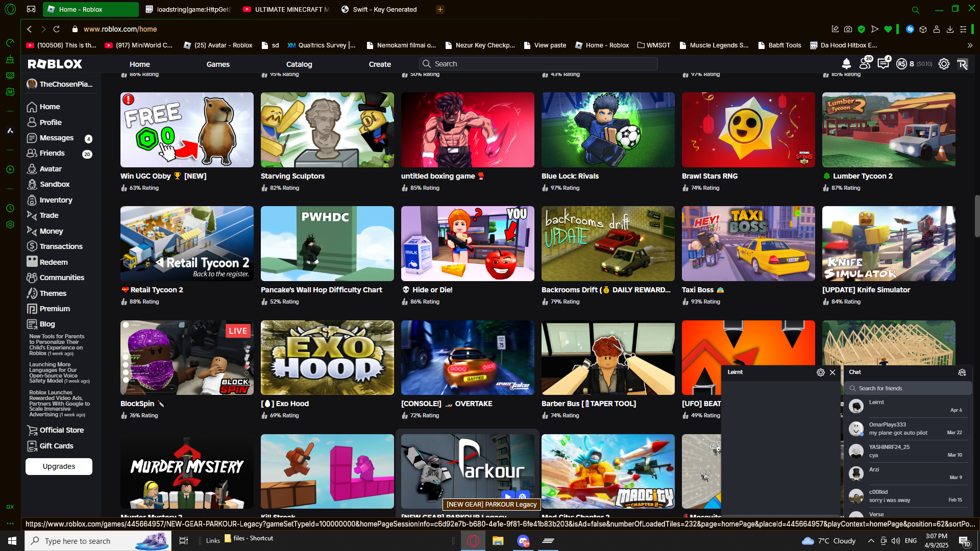The image size is (980, 551).
Task: Open a new browser tab
Action: tap(440, 9)
